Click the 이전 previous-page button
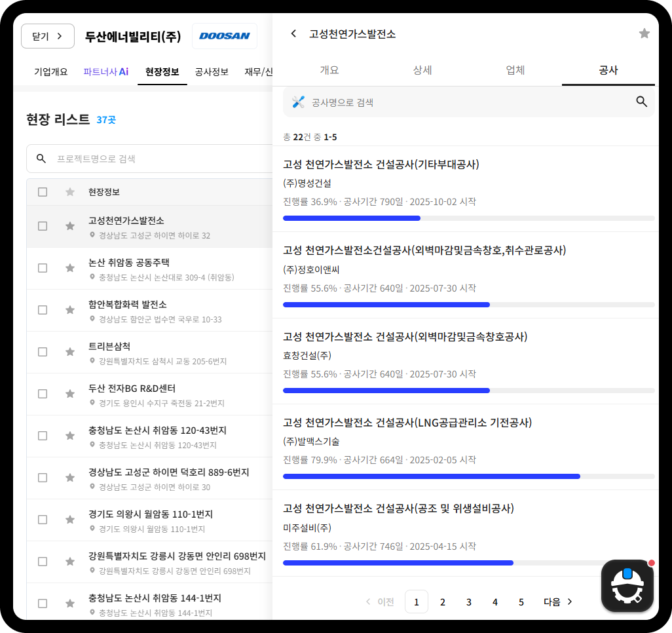 [x=380, y=602]
